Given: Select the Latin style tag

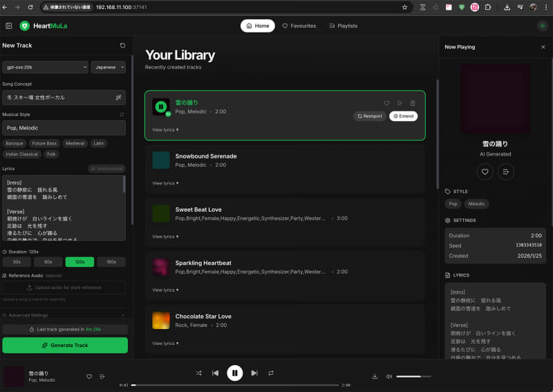Looking at the screenshot, I should click(x=99, y=143).
